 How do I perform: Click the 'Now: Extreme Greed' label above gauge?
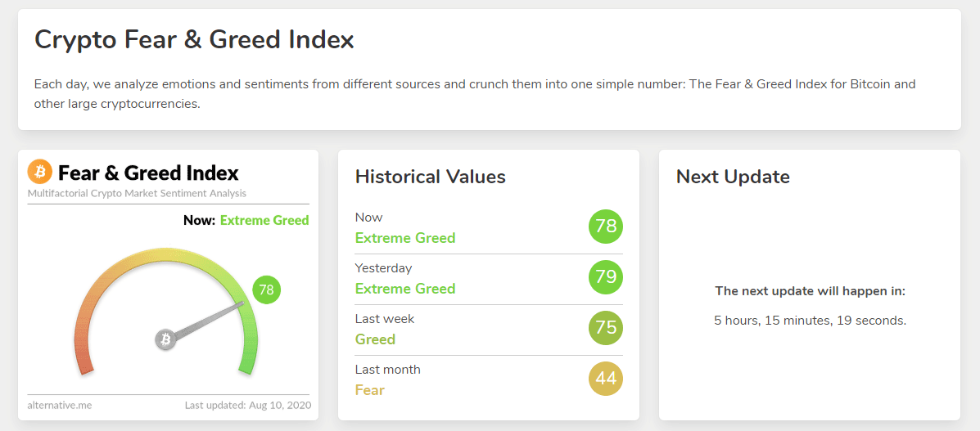[246, 220]
